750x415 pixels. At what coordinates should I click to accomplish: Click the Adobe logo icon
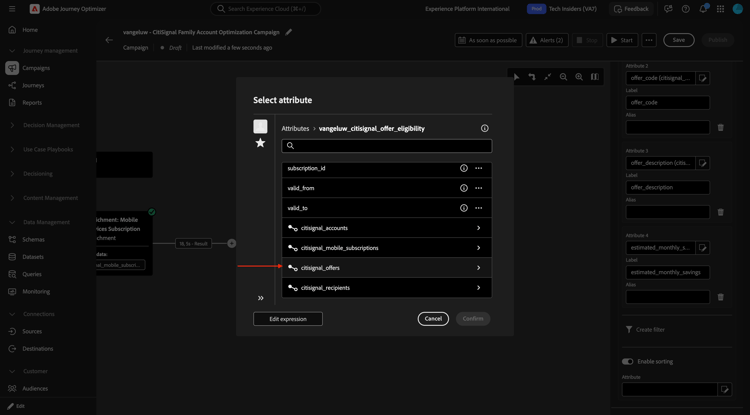point(34,9)
